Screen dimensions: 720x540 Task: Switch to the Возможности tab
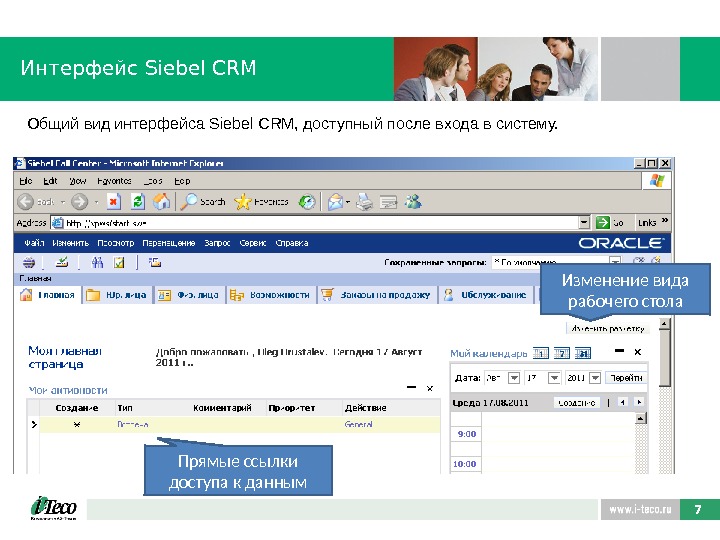click(x=270, y=295)
